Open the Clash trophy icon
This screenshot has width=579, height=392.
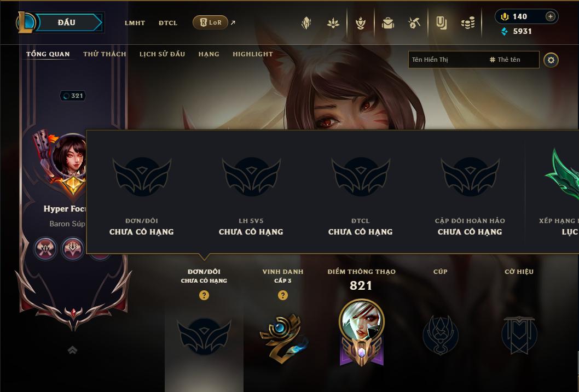click(361, 23)
